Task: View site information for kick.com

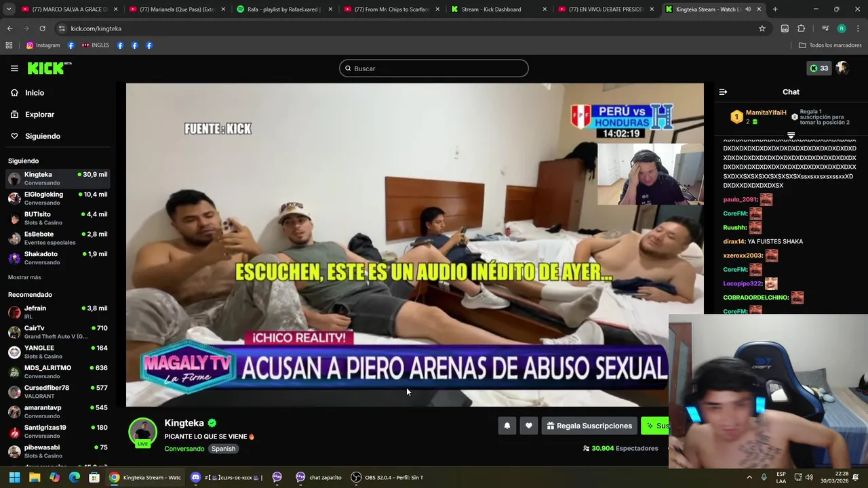Action: 62,28
